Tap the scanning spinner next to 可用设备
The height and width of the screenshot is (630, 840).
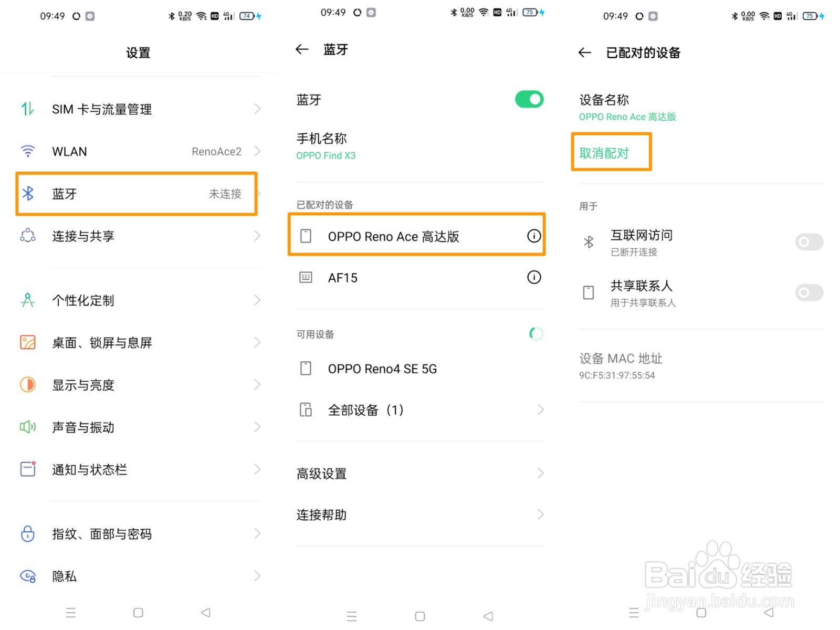click(x=535, y=334)
